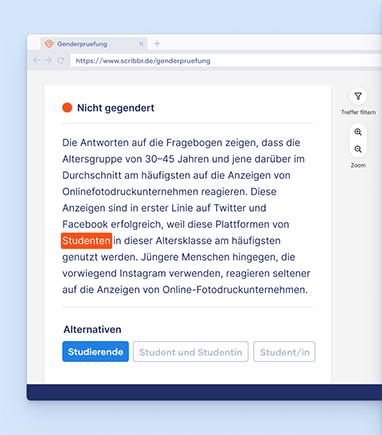
Task: Open a new tab with plus icon
Action: pyautogui.click(x=157, y=44)
